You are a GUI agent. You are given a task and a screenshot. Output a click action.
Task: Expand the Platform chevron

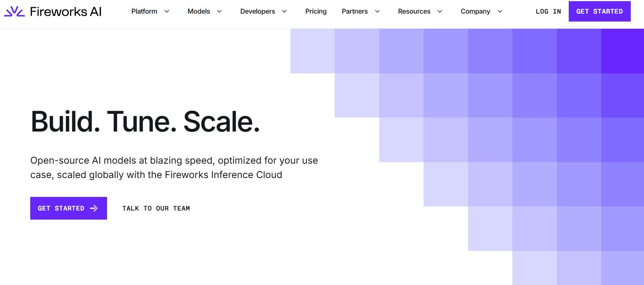[x=166, y=11]
